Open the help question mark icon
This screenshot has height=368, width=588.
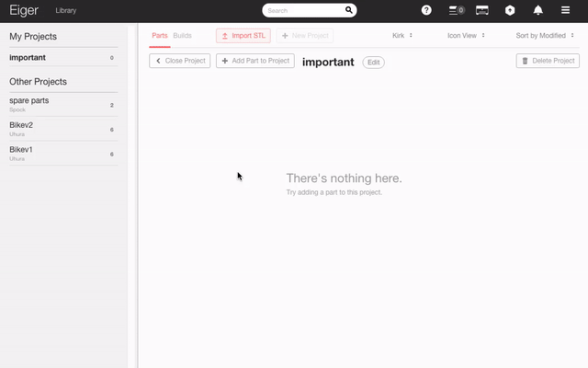426,10
